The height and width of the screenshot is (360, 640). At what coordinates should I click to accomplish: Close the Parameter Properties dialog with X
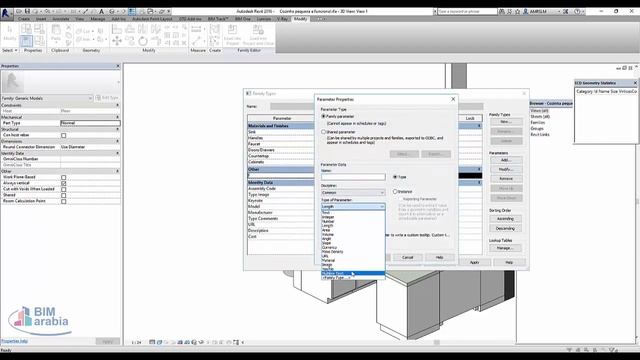(453, 99)
